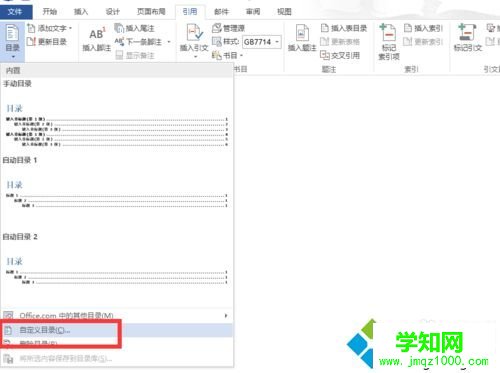Switch to the 开始 tab

50,12
